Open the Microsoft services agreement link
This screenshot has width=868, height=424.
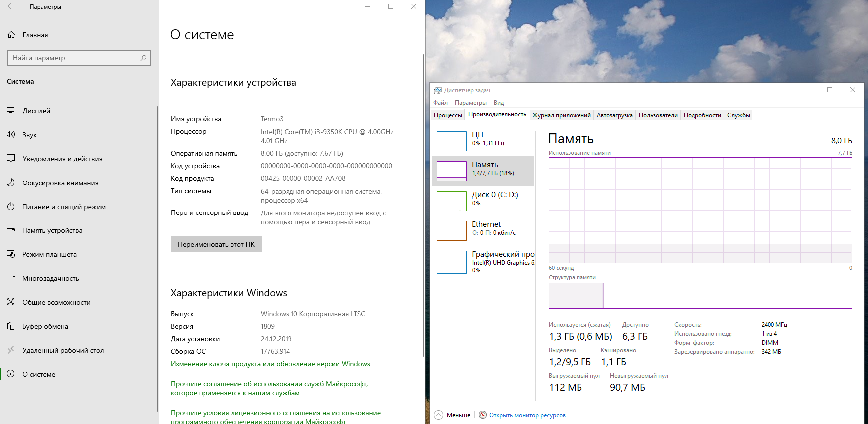pos(270,388)
